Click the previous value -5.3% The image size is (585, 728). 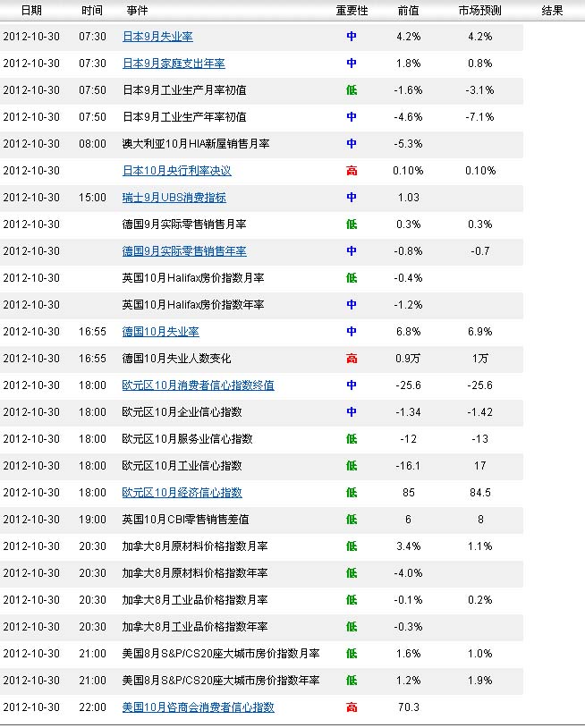point(409,144)
